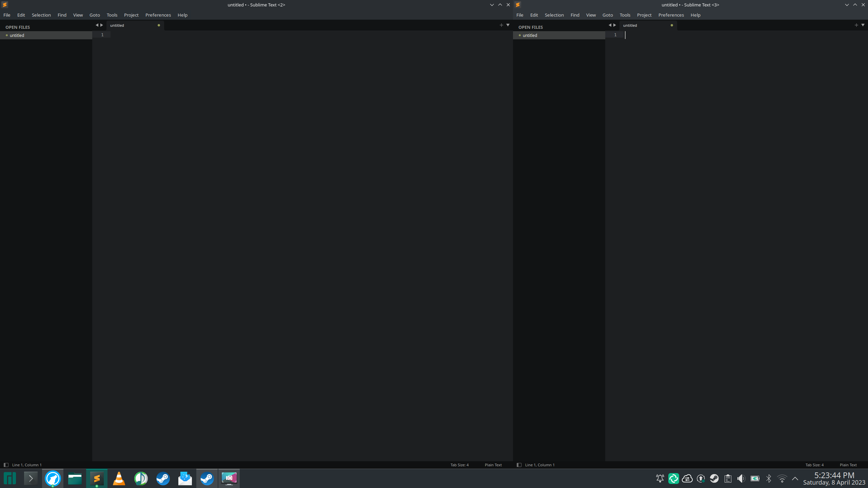Toggle the sidebar icon in Sublime Text <2> status bar
Screen dimensions: 868x488
click(x=6, y=465)
